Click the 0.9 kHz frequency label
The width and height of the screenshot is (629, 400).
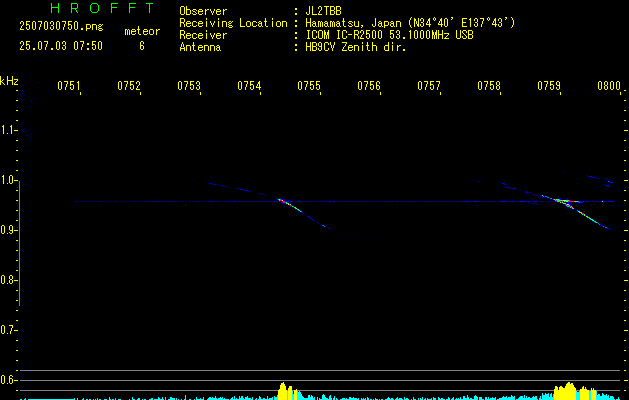(x=8, y=230)
